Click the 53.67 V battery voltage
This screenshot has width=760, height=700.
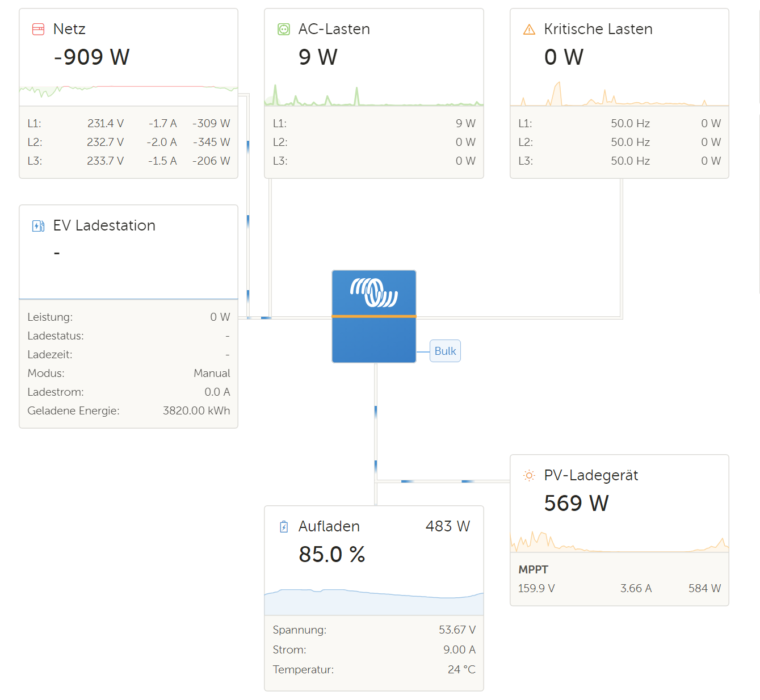[457, 630]
